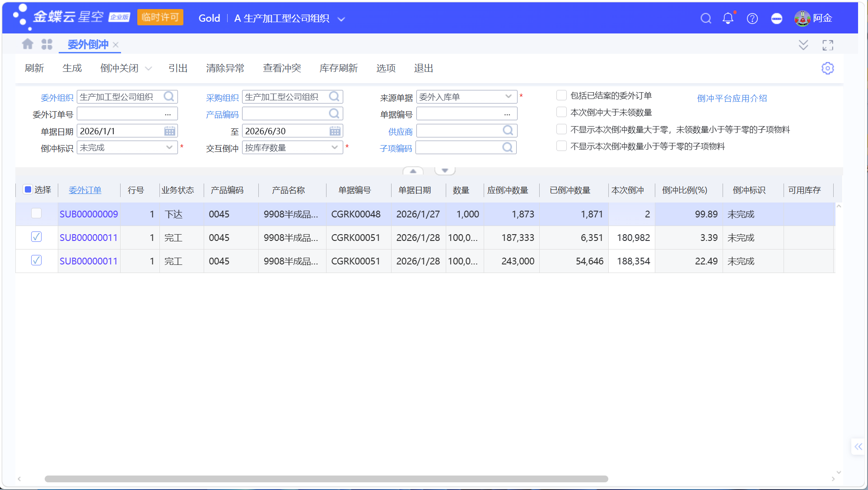Open the app grid menu icon

[x=47, y=44]
